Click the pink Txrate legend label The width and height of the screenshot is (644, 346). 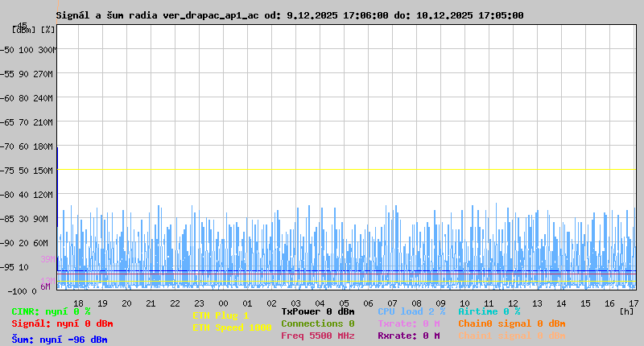pyautogui.click(x=409, y=323)
